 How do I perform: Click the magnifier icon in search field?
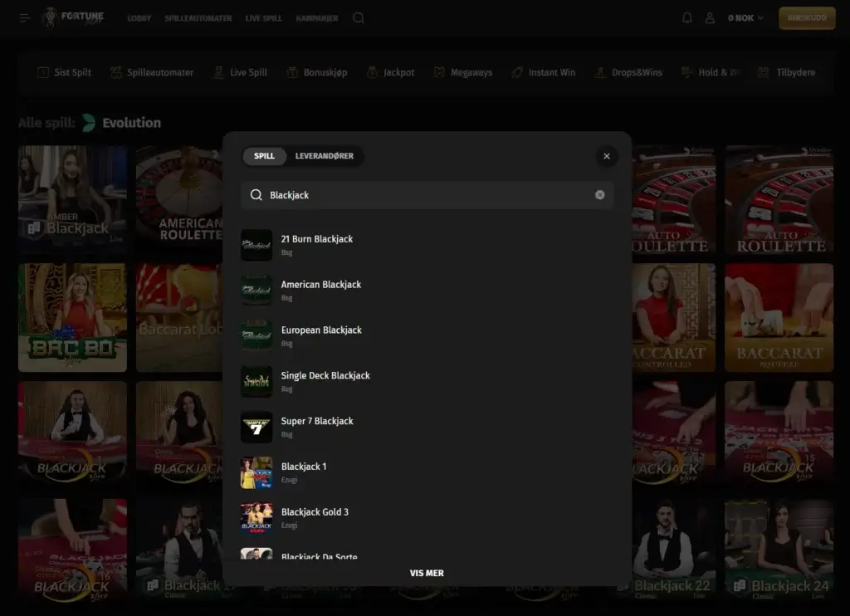(256, 195)
